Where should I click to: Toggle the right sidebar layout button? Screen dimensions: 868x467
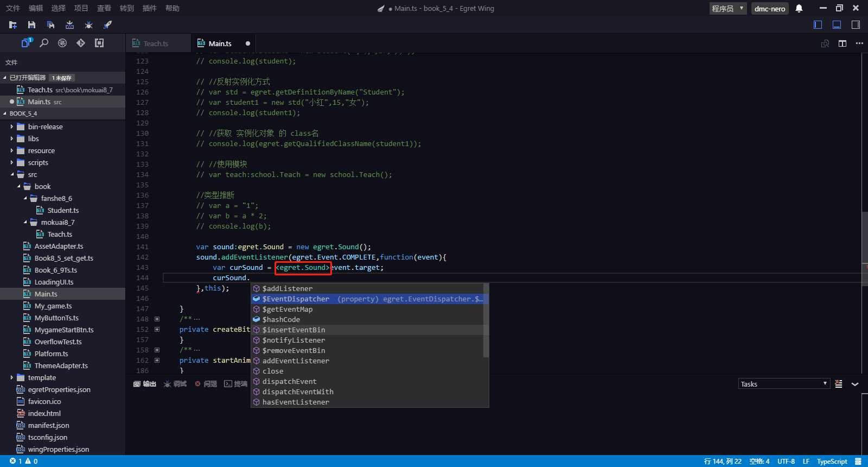856,24
